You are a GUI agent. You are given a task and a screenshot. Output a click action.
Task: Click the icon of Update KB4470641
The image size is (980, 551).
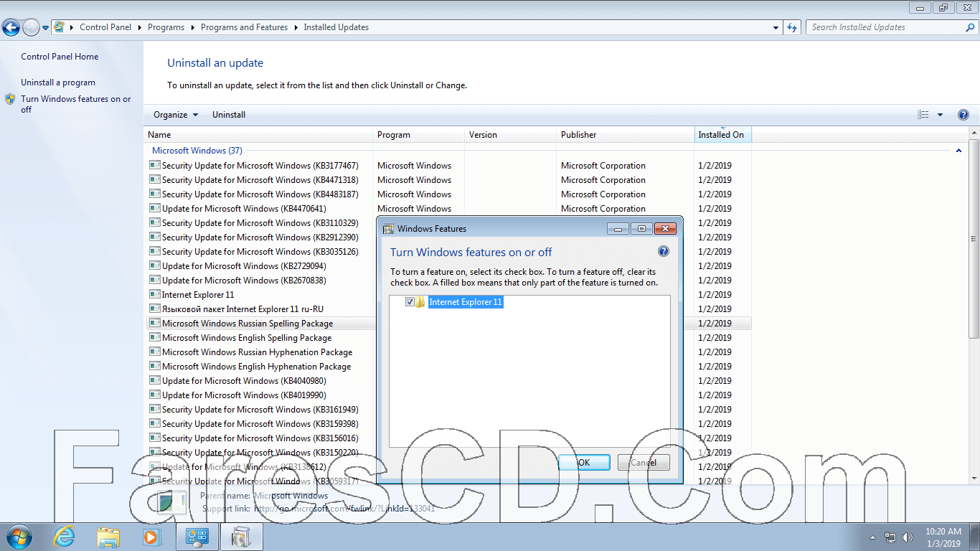click(154, 208)
